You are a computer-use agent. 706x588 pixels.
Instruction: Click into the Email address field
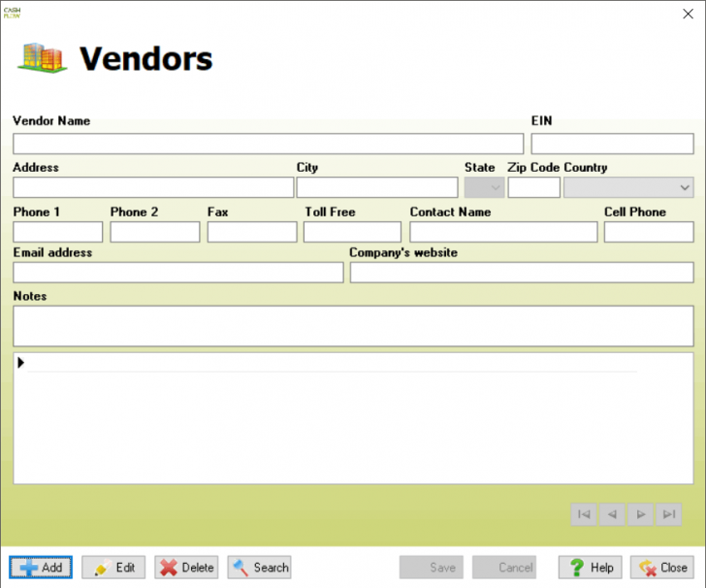(178, 273)
